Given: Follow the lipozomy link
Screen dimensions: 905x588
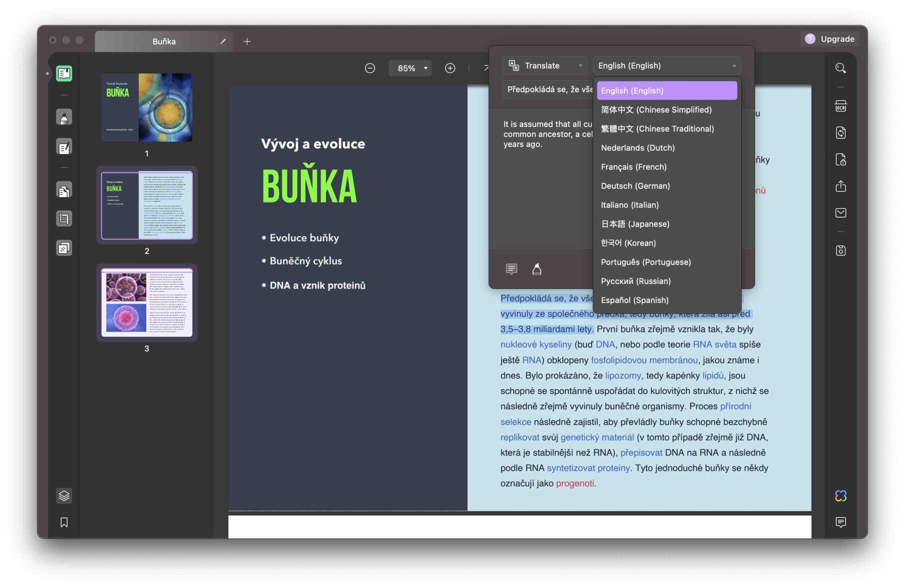Looking at the screenshot, I should [623, 375].
